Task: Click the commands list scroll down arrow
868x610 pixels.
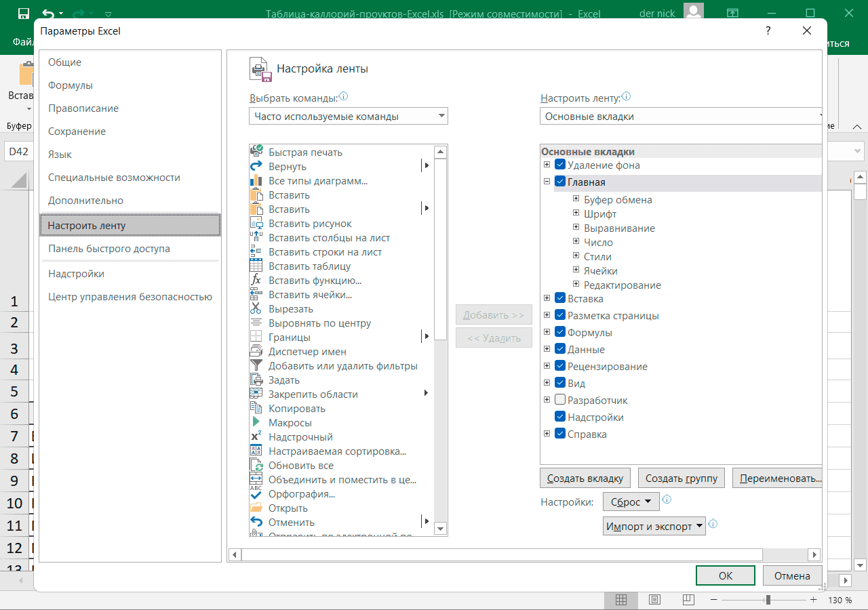Action: click(440, 529)
